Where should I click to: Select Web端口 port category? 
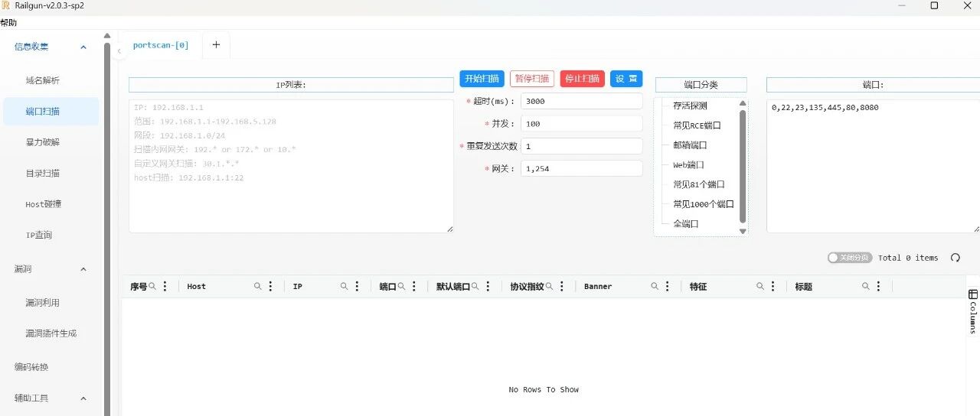click(x=688, y=165)
